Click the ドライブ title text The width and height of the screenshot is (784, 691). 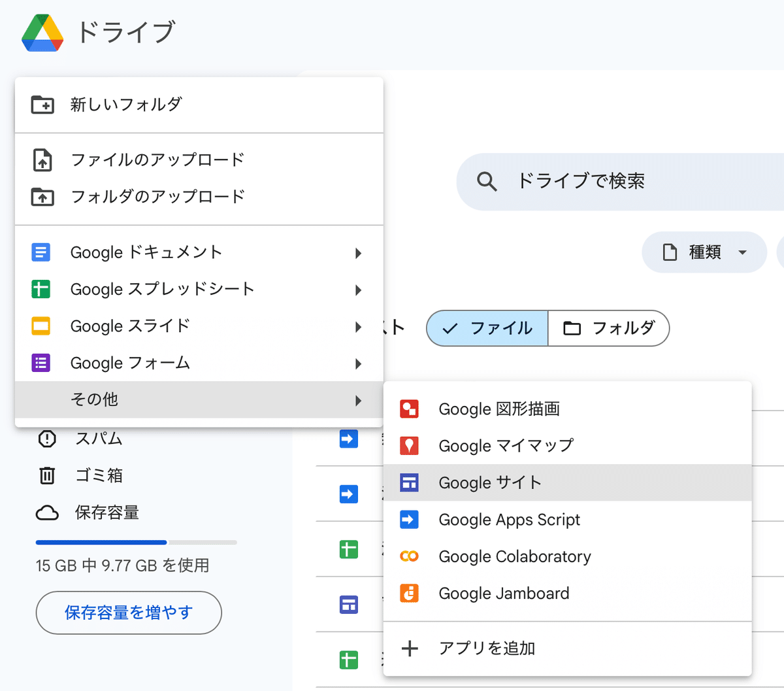126,33
